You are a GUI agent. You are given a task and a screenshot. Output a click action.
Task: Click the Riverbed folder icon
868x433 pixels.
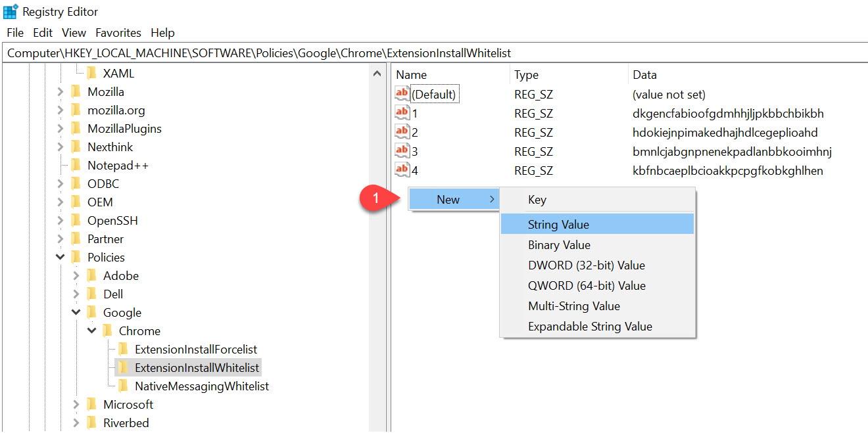(x=91, y=422)
